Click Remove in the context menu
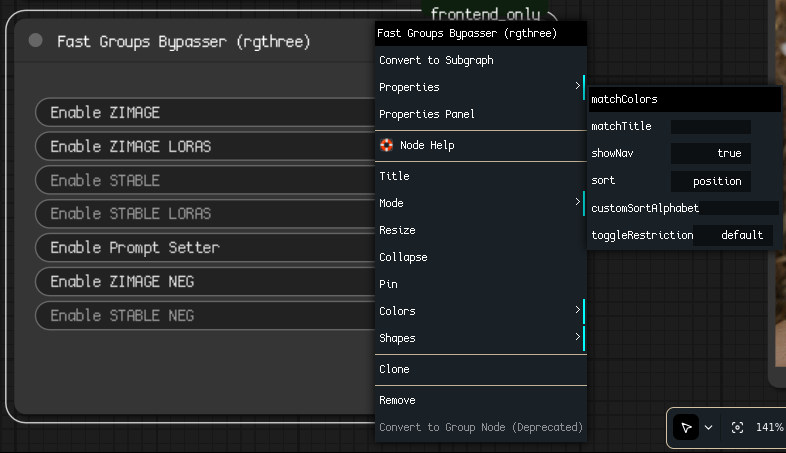This screenshot has width=786, height=453. pyautogui.click(x=397, y=400)
